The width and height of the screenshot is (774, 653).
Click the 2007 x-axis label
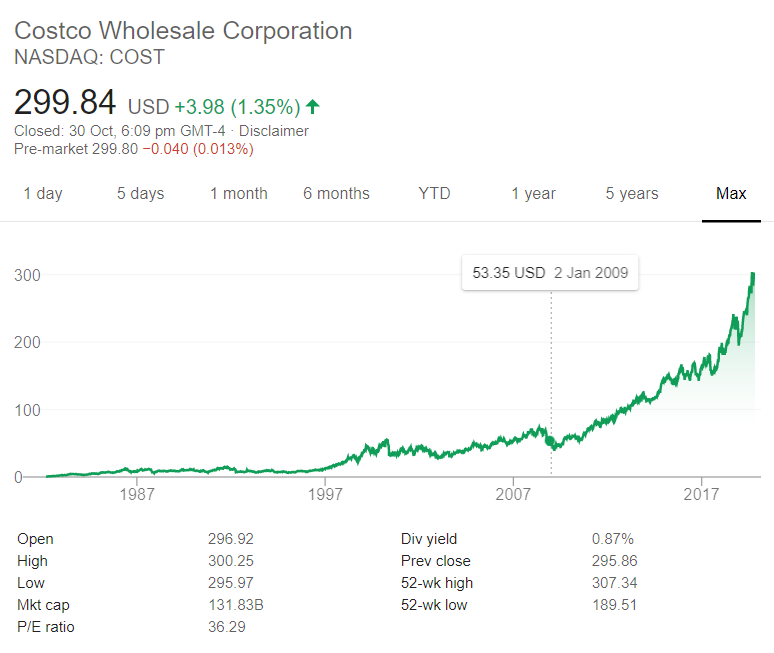[513, 495]
